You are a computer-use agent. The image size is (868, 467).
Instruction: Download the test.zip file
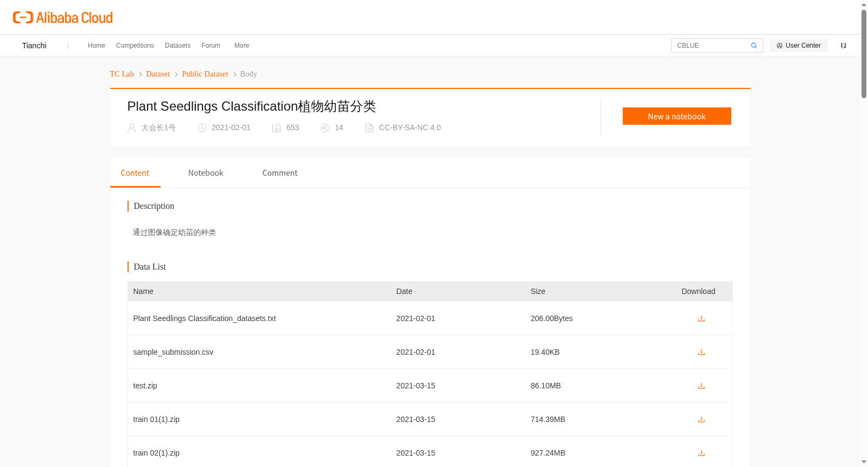(701, 386)
